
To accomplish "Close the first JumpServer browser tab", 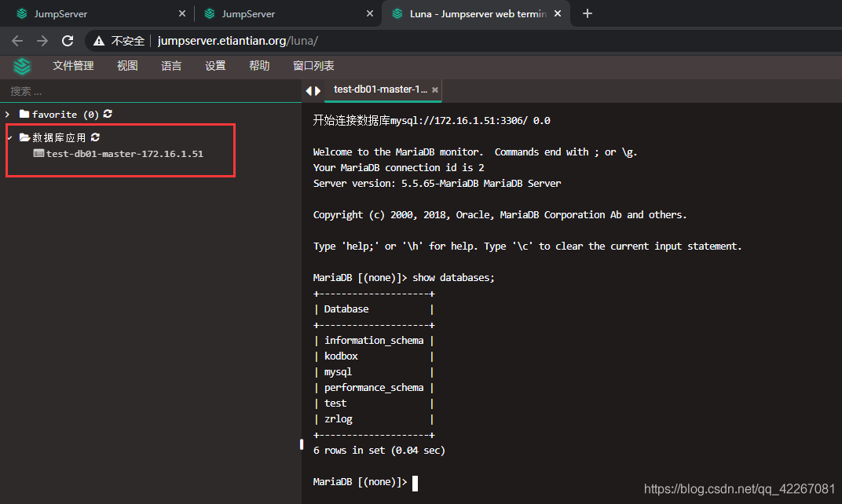I will pyautogui.click(x=182, y=13).
